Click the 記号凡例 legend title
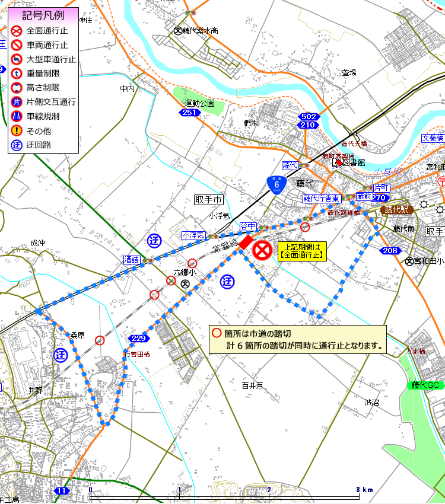 [x=43, y=15]
